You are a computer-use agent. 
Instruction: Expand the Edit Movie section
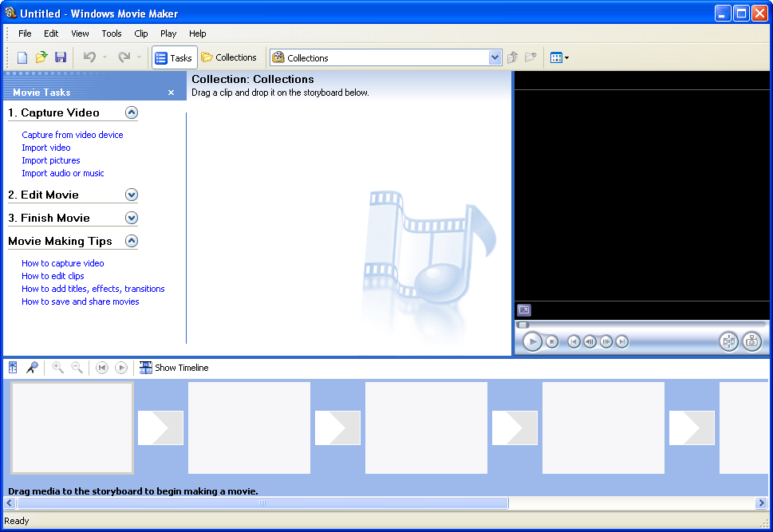tap(132, 195)
